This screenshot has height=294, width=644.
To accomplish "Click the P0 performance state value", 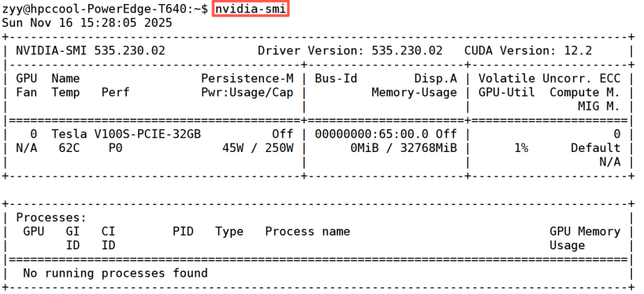I will click(115, 148).
